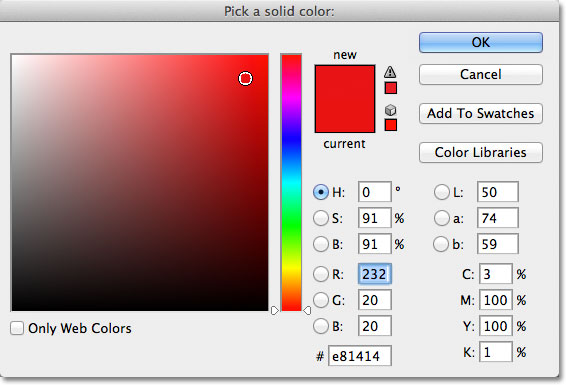Viewport: 566px width, 385px height.
Task: Enable Only Web Colors checkbox
Action: click(17, 328)
